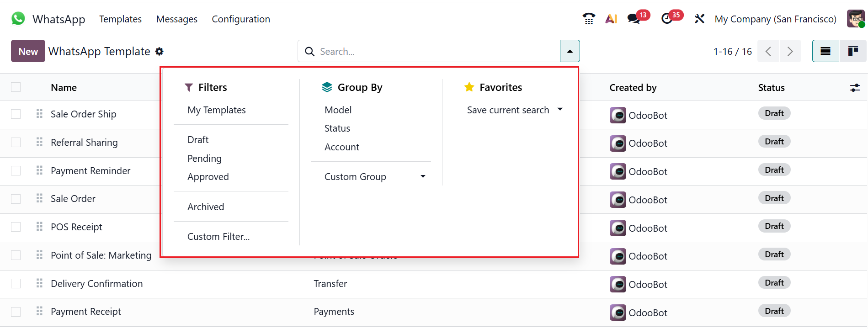This screenshot has width=868, height=329.
Task: Switch to Kanban view
Action: point(852,51)
